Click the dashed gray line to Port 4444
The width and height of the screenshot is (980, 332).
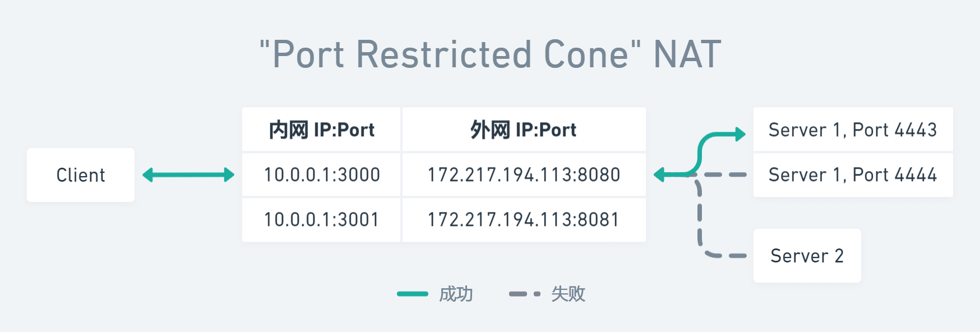[x=726, y=175]
